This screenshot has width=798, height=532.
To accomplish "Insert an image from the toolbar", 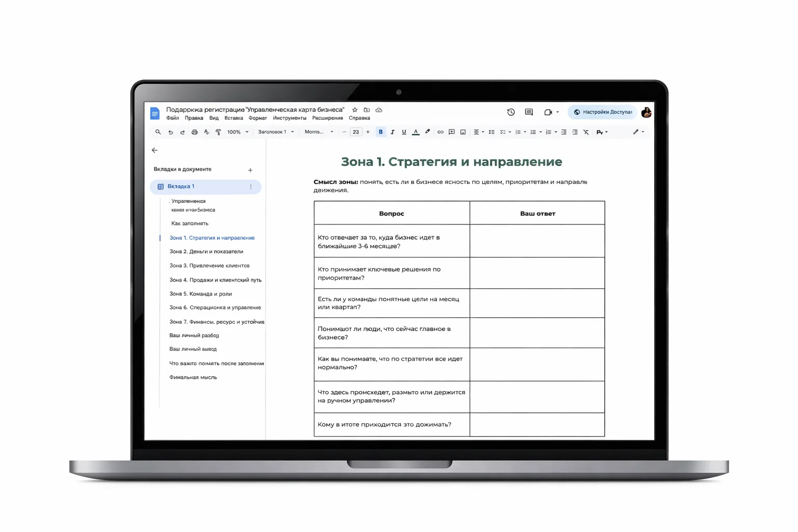I will [462, 132].
